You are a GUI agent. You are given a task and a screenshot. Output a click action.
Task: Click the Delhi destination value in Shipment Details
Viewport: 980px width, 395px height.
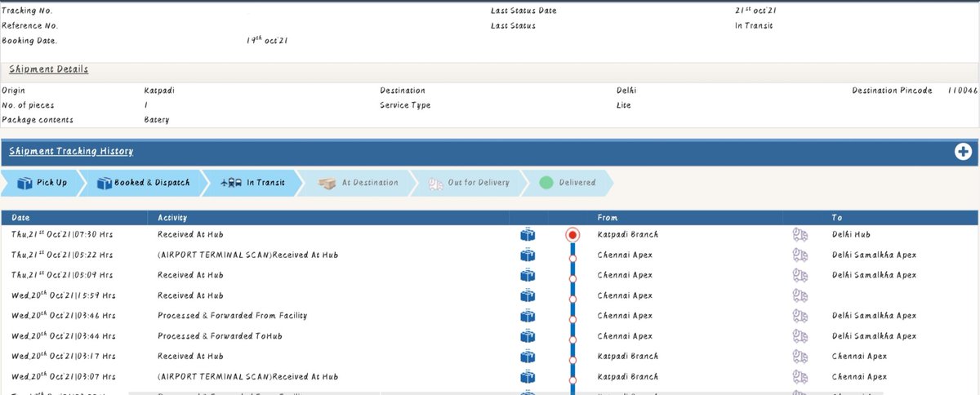click(626, 91)
